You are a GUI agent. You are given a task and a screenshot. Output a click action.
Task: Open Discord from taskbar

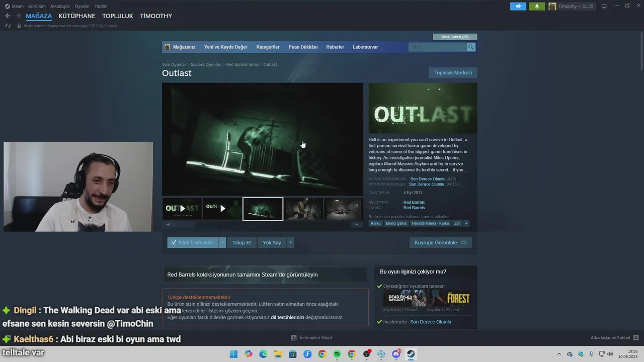(396, 354)
